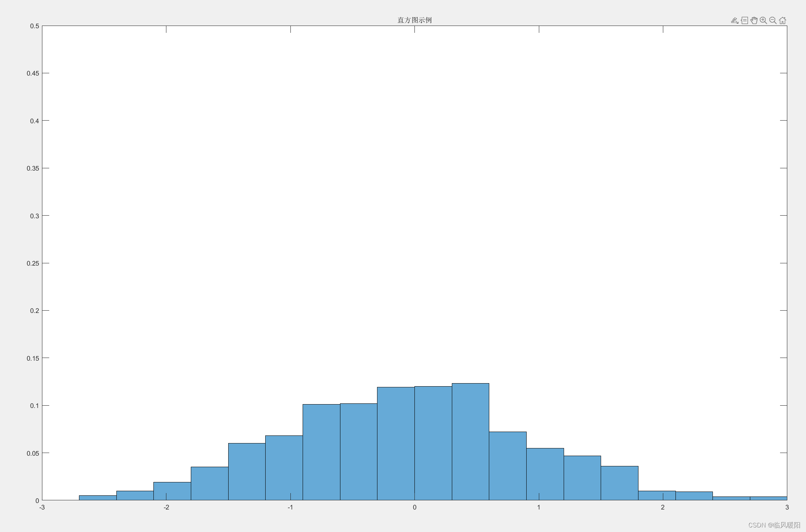Click the tallest histogram bar
Screen dimensions: 806x532
click(x=470, y=442)
